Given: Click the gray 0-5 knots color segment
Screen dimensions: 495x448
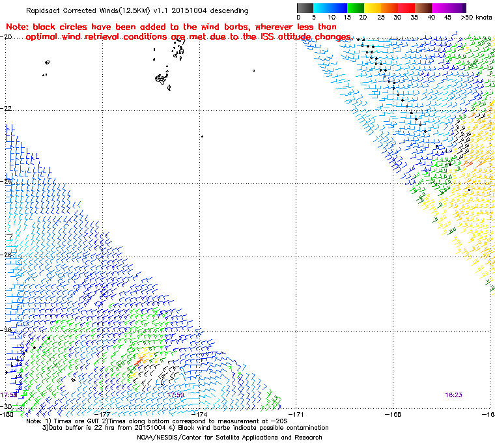Looking at the screenshot, I should [x=305, y=8].
